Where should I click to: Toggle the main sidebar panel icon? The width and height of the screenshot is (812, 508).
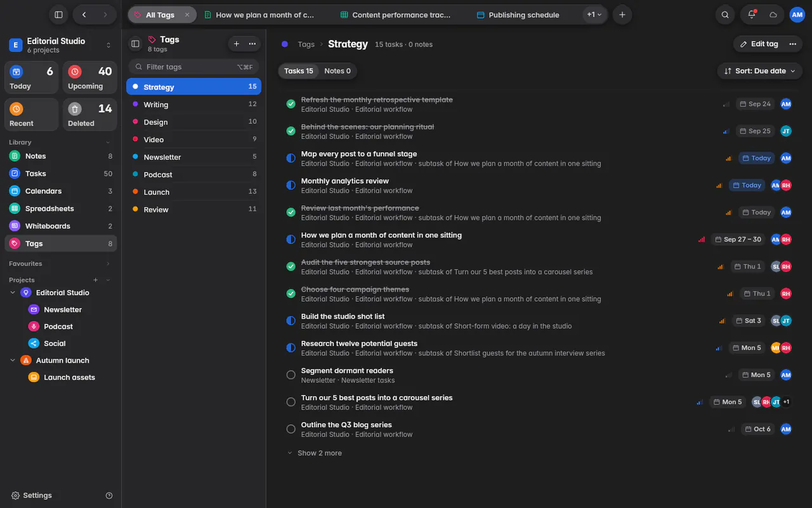pyautogui.click(x=58, y=15)
